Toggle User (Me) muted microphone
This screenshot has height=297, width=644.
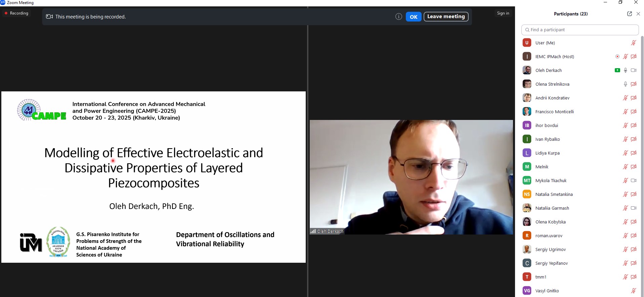click(x=633, y=43)
